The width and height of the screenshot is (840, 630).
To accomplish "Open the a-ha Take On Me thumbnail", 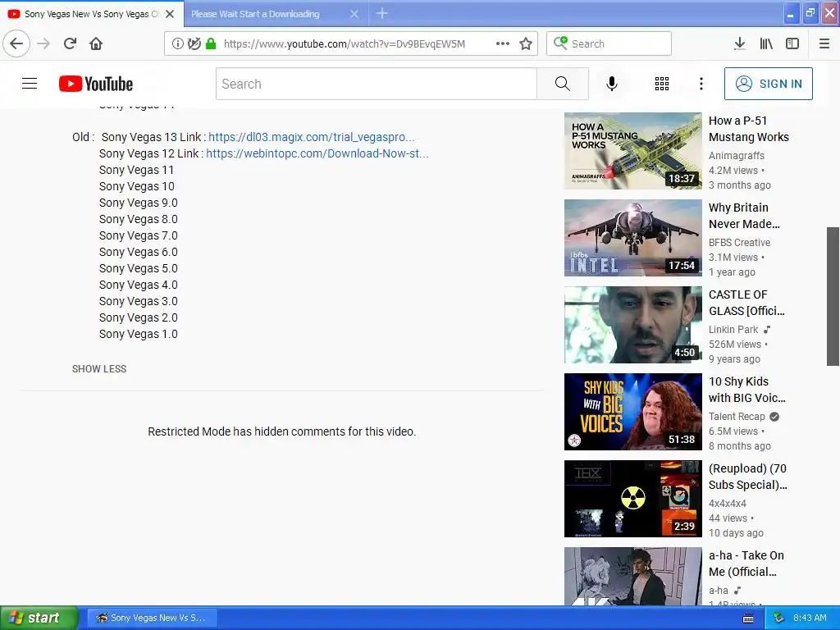I will [x=632, y=577].
